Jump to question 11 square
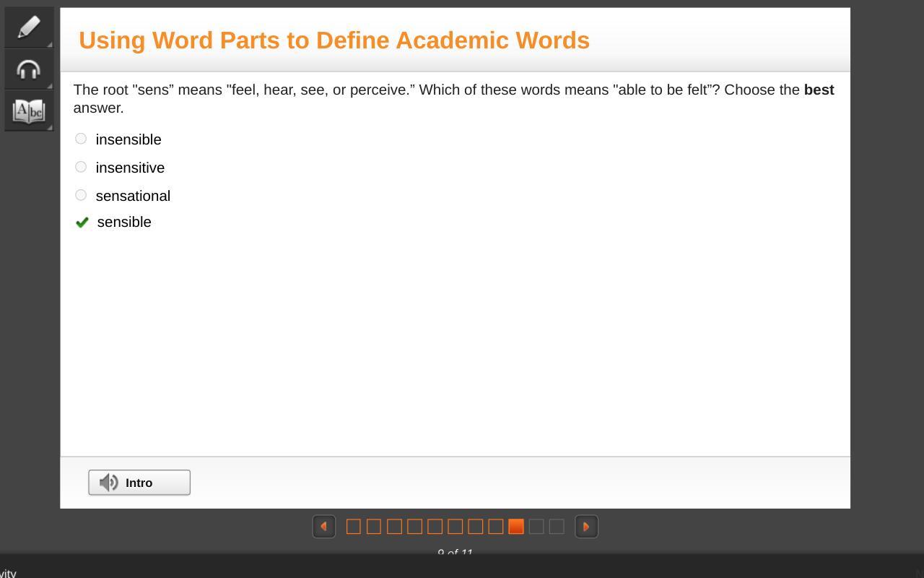This screenshot has width=924, height=578. tap(556, 527)
